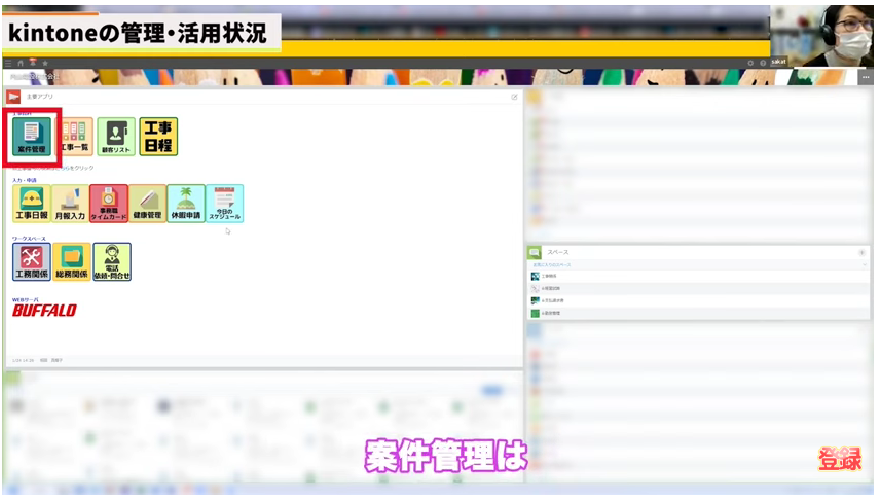874x495 pixels.
Task: Edit the 主要アプリ announcement with pencil icon
Action: coord(514,97)
